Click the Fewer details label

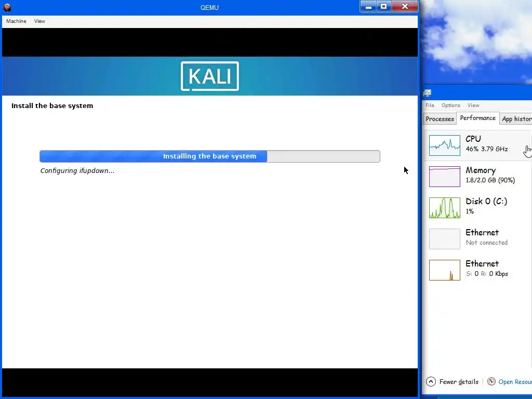point(459,382)
